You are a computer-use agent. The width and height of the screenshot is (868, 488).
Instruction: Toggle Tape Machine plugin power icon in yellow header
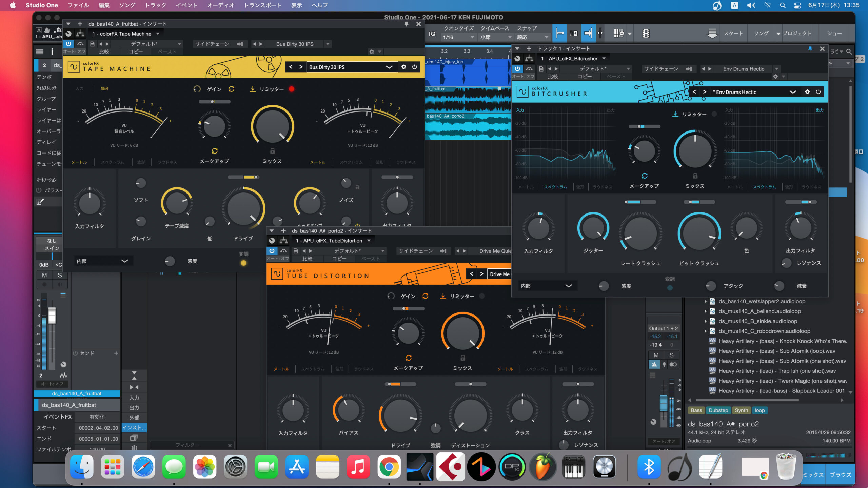coord(414,67)
